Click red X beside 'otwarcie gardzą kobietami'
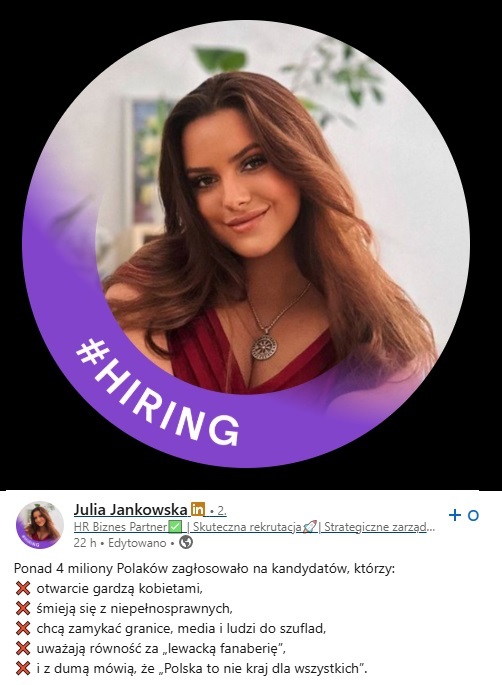 click(23, 588)
